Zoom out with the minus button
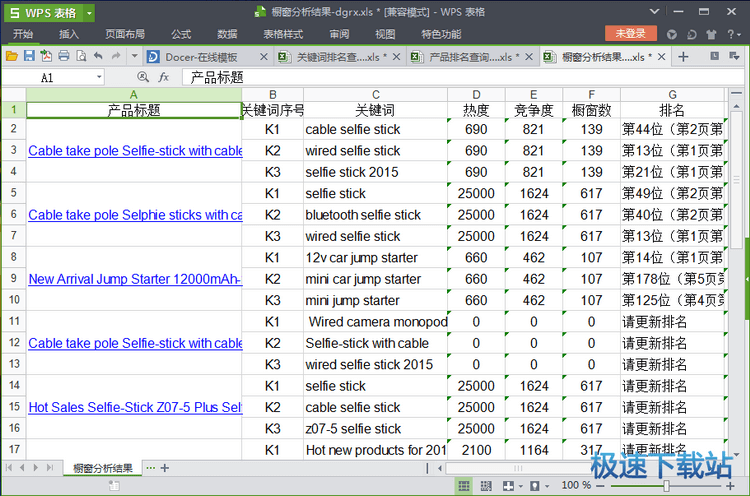The height and width of the screenshot is (496, 750). (600, 486)
